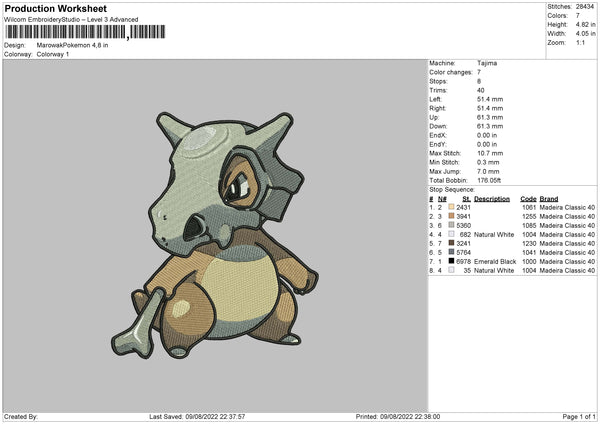
Task: Select the 'Page 1 of 1' footer text
Action: (579, 416)
